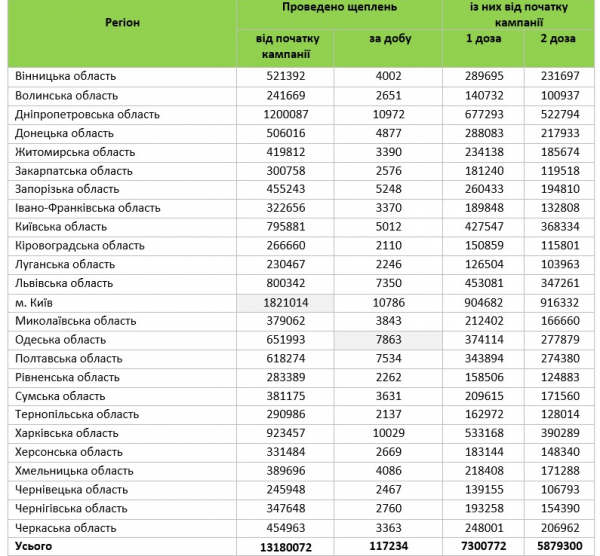Select the '1 доза' column header
The height and width of the screenshot is (556, 600).
(x=484, y=39)
